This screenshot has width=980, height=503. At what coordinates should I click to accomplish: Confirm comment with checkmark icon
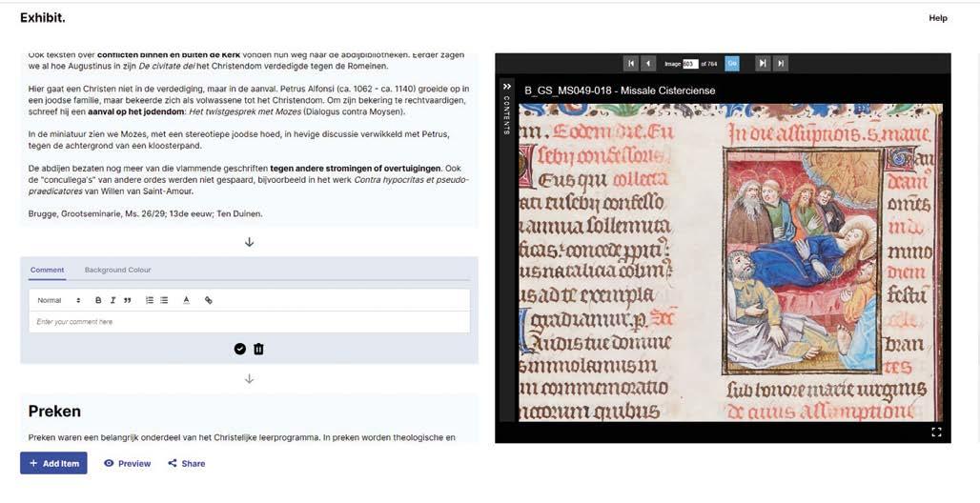click(240, 349)
